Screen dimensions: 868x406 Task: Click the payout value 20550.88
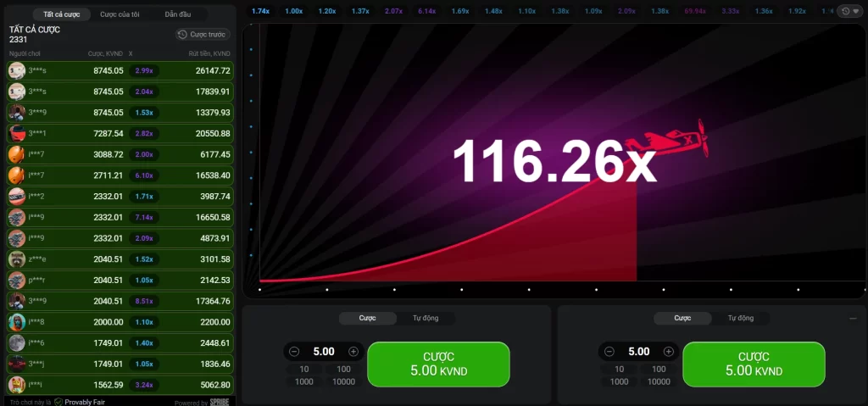tap(213, 133)
